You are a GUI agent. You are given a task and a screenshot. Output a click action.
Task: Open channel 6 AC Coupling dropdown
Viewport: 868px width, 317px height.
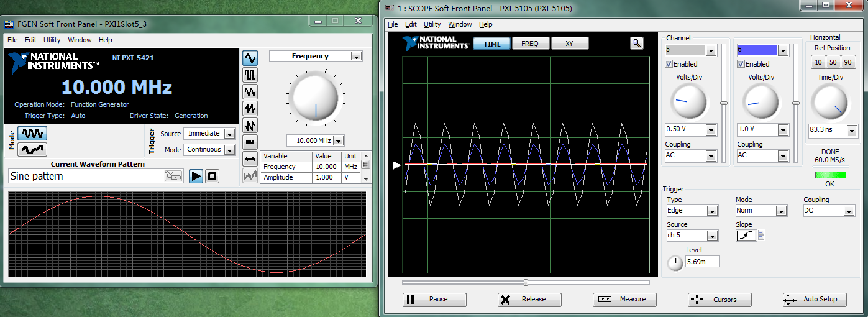pos(783,155)
